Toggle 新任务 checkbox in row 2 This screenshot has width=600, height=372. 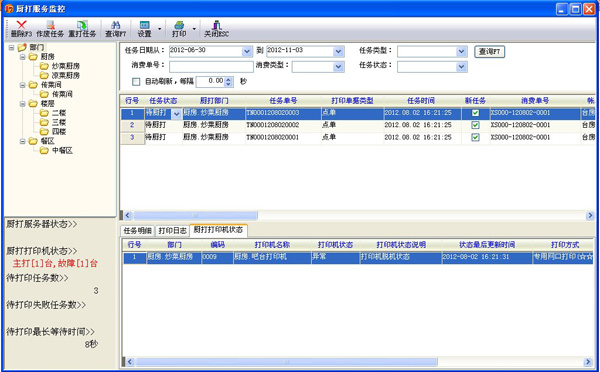click(x=475, y=125)
